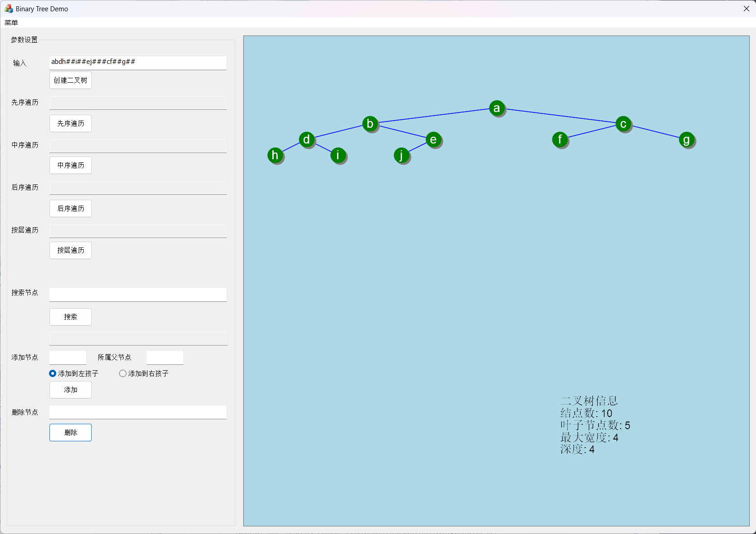
Task: Click the 中序遍历 result field
Action: [138, 146]
